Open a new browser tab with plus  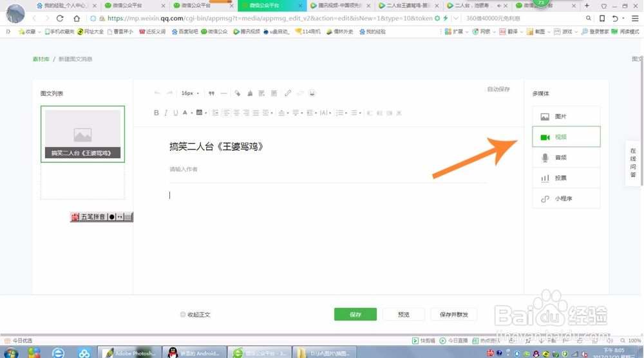pyautogui.click(x=587, y=5)
